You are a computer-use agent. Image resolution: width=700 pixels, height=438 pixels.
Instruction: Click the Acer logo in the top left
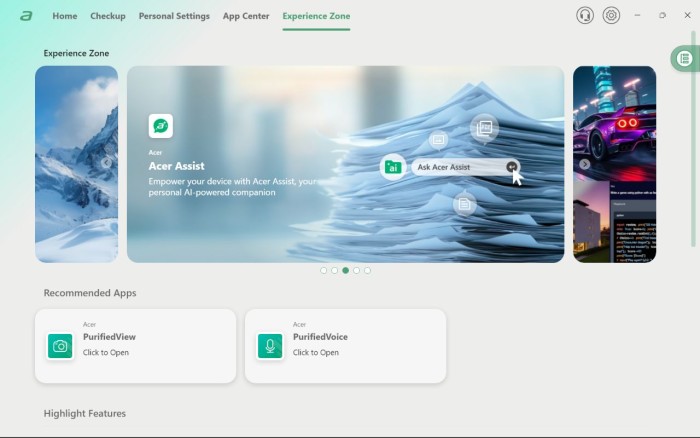pos(26,16)
